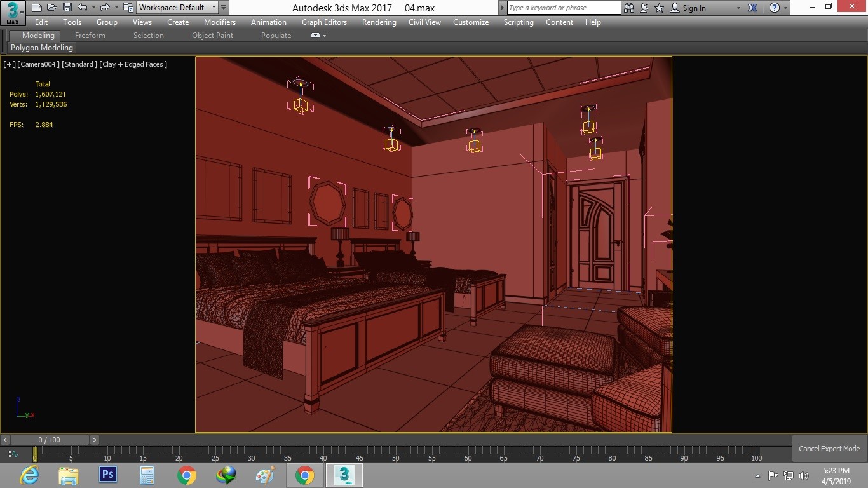
Task: Open the Sign In dropdown arrow
Action: 737,8
